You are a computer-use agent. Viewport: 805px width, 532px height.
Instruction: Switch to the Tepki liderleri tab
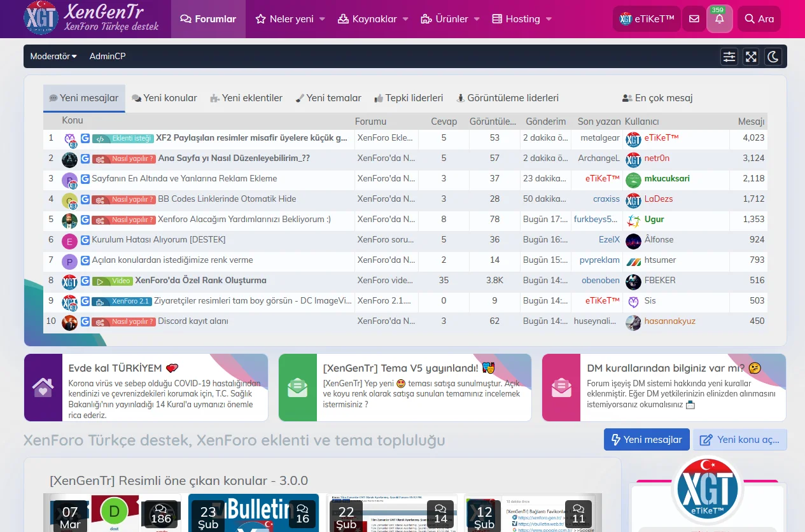409,98
